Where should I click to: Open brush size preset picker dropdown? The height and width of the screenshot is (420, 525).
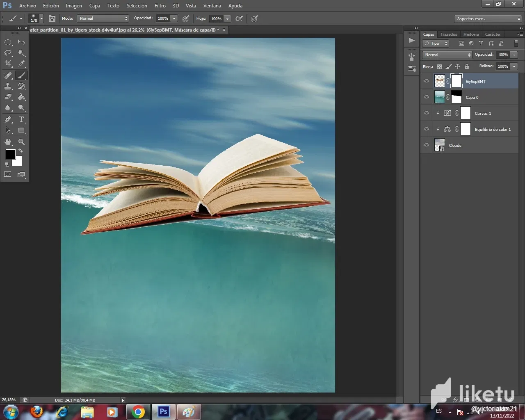click(41, 18)
